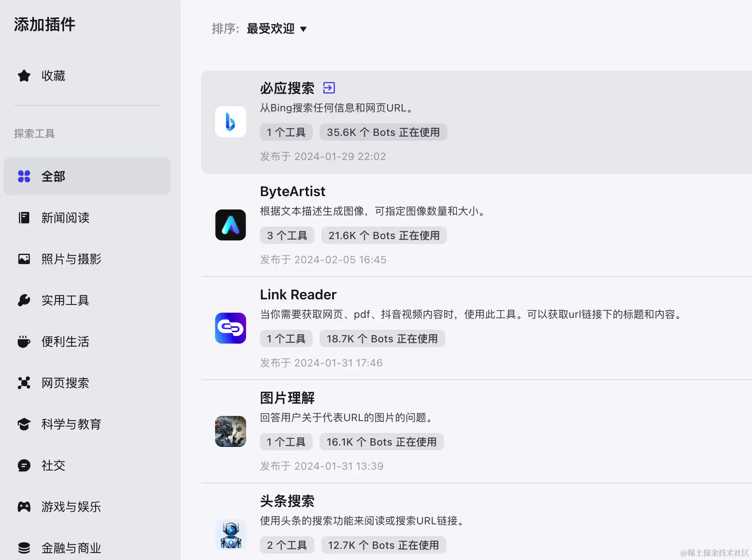752x560 pixels.
Task: Click the 18.7K 个 Bots 正在使用 badge
Action: pos(382,338)
